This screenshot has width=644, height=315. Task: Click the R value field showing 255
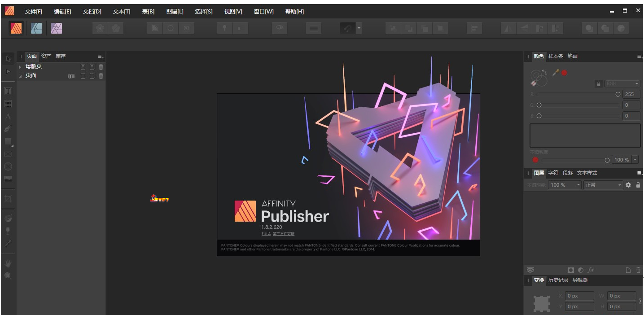631,94
